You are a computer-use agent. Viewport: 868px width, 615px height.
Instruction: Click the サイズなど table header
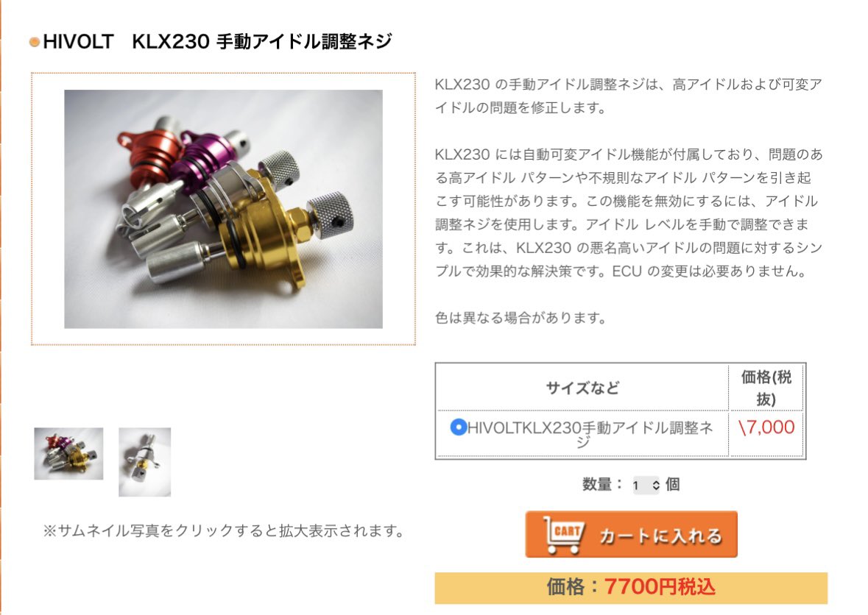click(582, 388)
